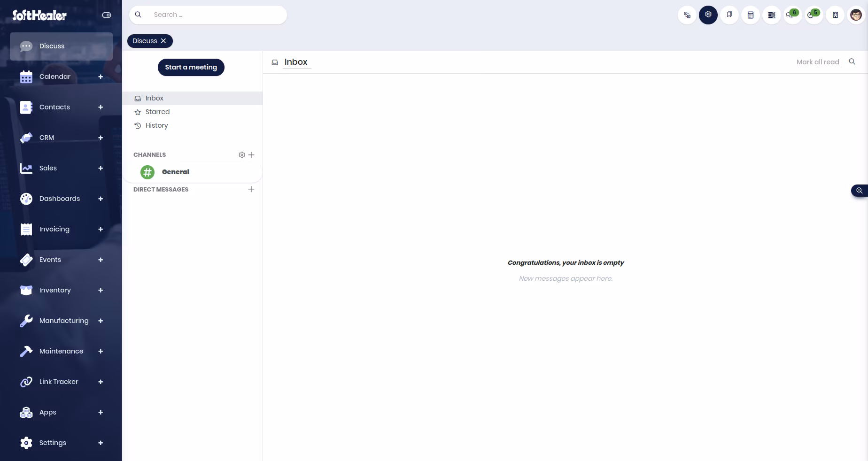868x461 pixels.
Task: Click the Apps cubes icon
Action: (x=26, y=412)
